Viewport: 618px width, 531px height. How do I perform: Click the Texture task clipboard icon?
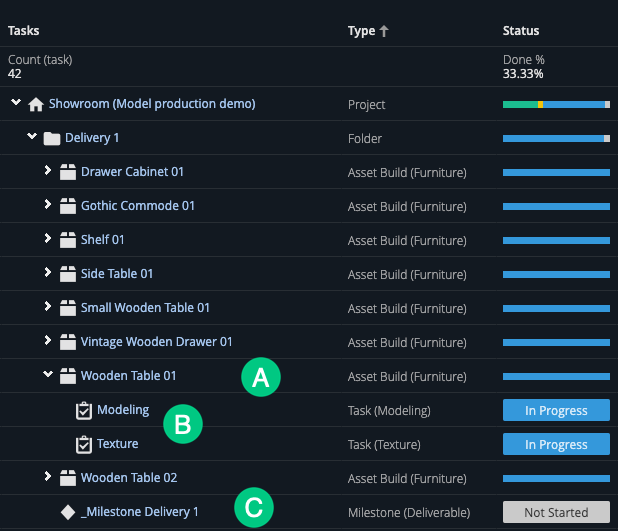tap(84, 444)
